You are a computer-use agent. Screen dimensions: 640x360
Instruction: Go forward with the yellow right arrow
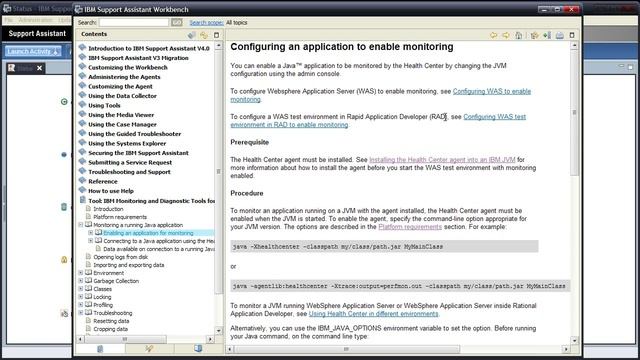click(x=506, y=36)
